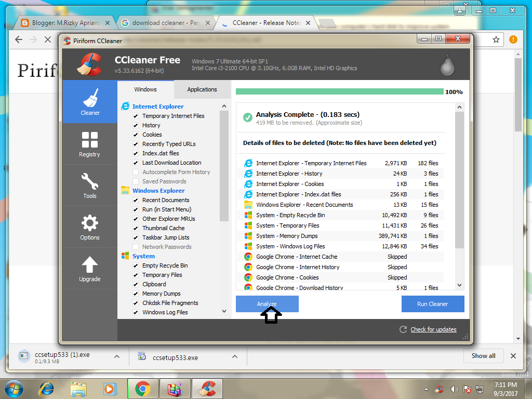
Task: Click Show all downloads button
Action: (x=483, y=356)
